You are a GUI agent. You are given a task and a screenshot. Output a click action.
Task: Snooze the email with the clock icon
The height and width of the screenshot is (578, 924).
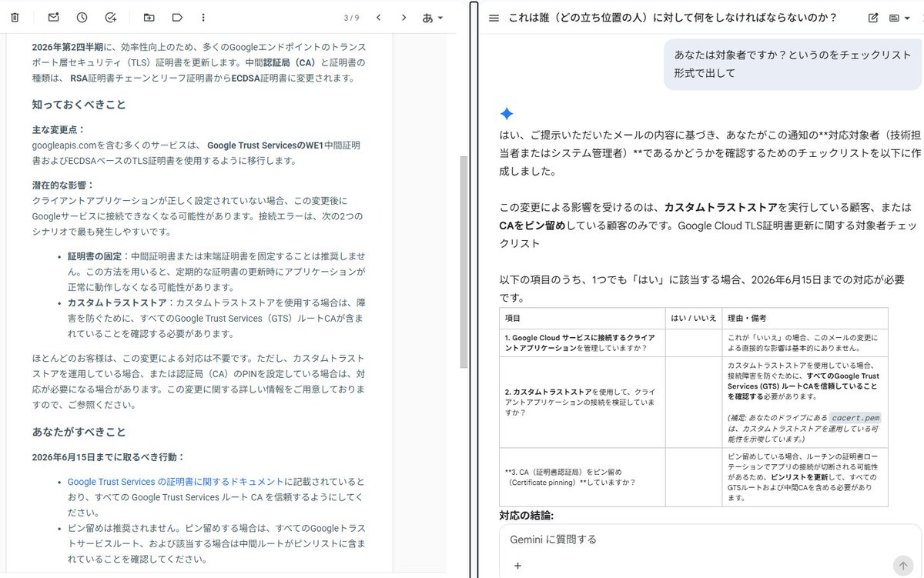tap(82, 17)
